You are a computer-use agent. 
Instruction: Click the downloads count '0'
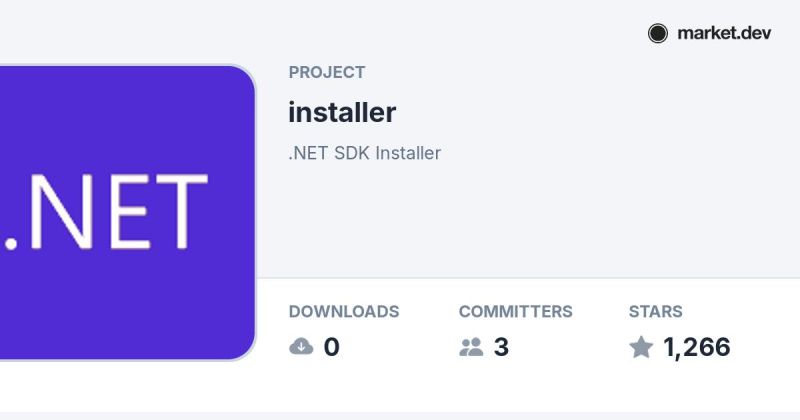[332, 347]
